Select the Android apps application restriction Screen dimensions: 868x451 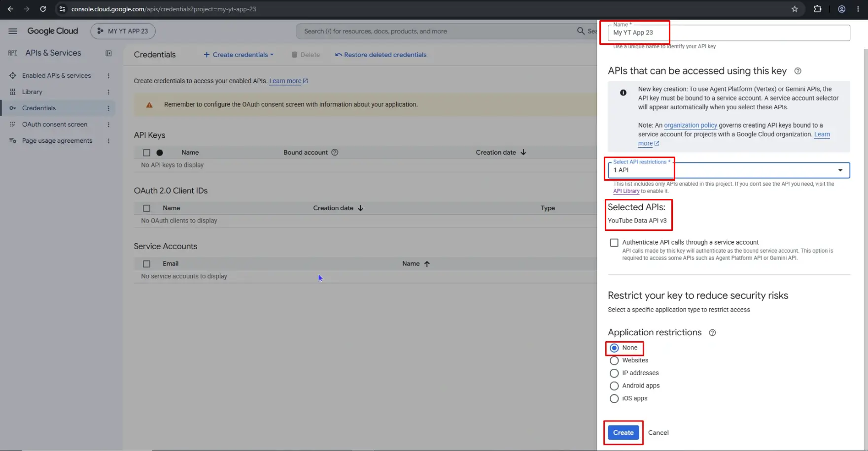click(x=614, y=386)
